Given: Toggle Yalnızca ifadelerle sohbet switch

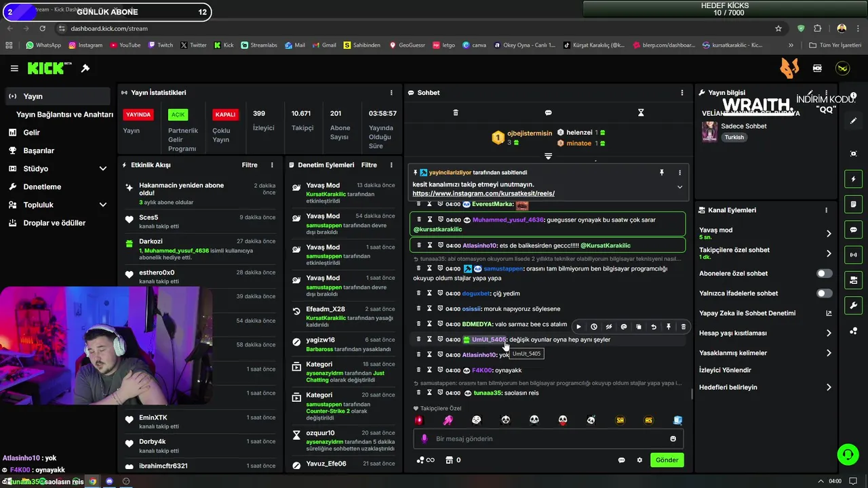Looking at the screenshot, I should (824, 293).
